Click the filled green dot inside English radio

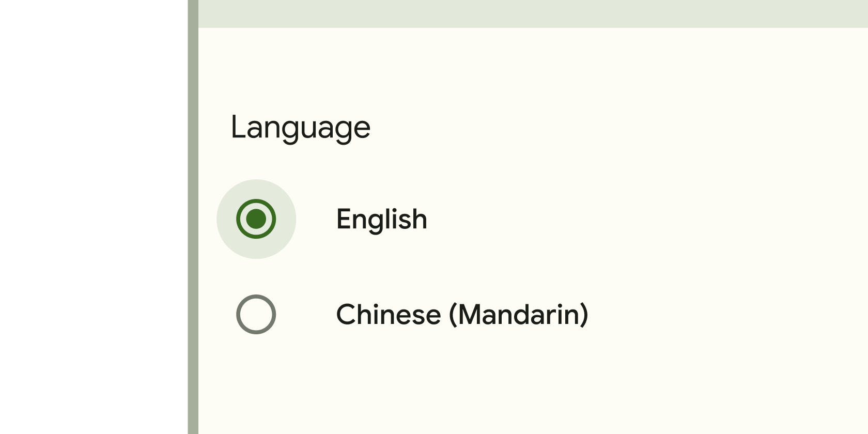tap(256, 219)
